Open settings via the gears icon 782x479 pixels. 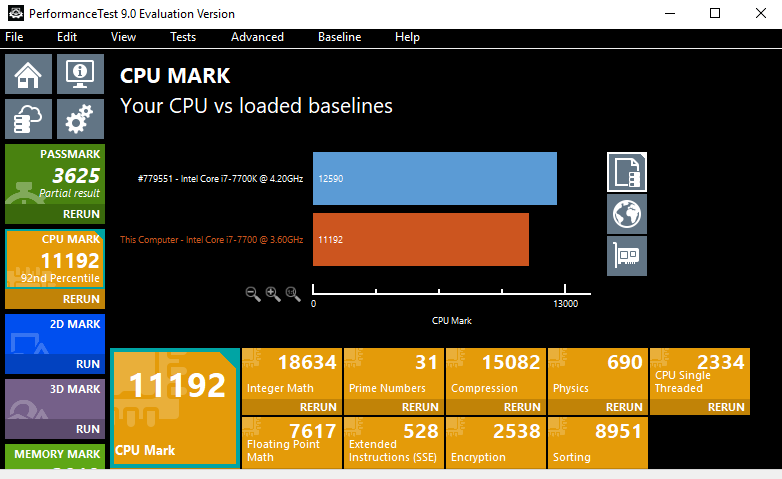(80, 120)
